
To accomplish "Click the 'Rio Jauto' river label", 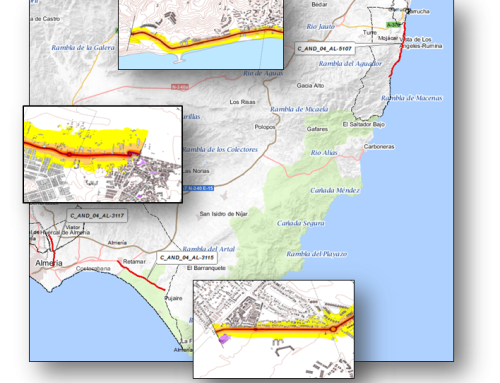I will [x=321, y=26].
